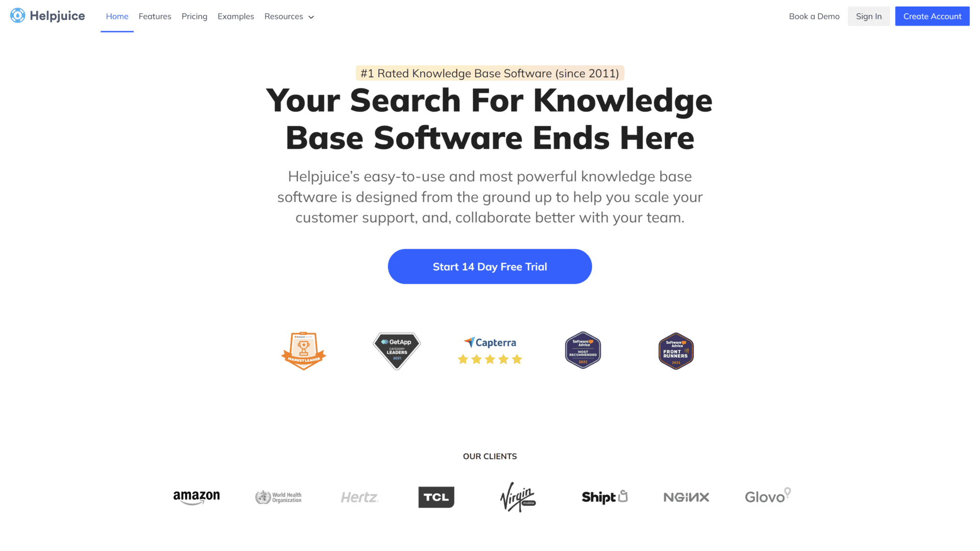The width and height of the screenshot is (980, 551).
Task: Click the Software Advice Most Recommended badge
Action: 582,350
